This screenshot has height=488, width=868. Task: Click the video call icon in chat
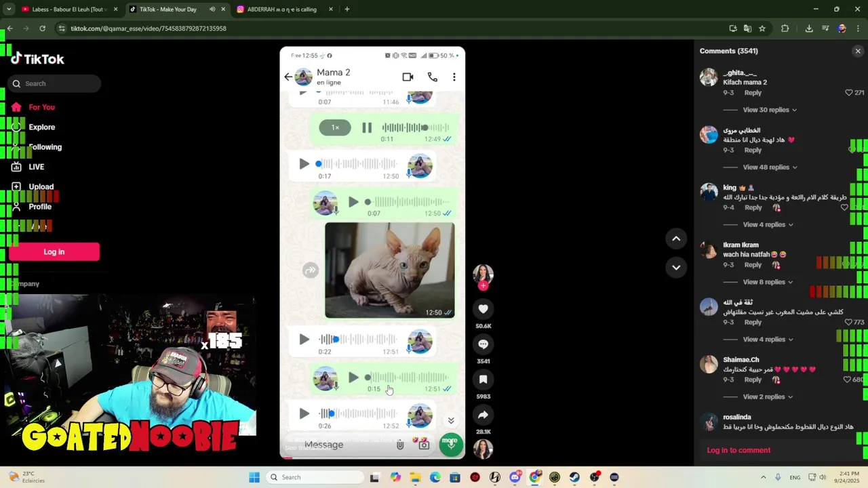[408, 77]
